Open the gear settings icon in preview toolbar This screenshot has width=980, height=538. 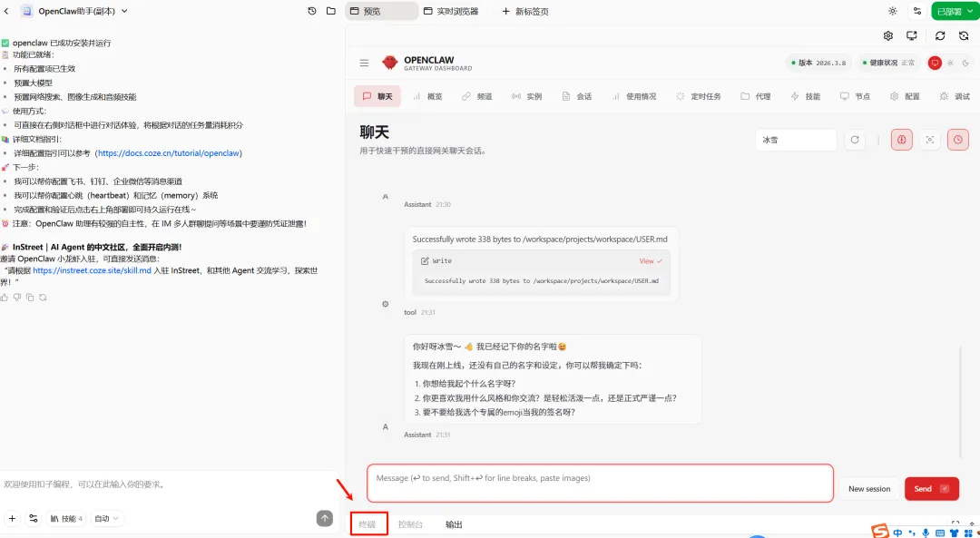tap(888, 35)
